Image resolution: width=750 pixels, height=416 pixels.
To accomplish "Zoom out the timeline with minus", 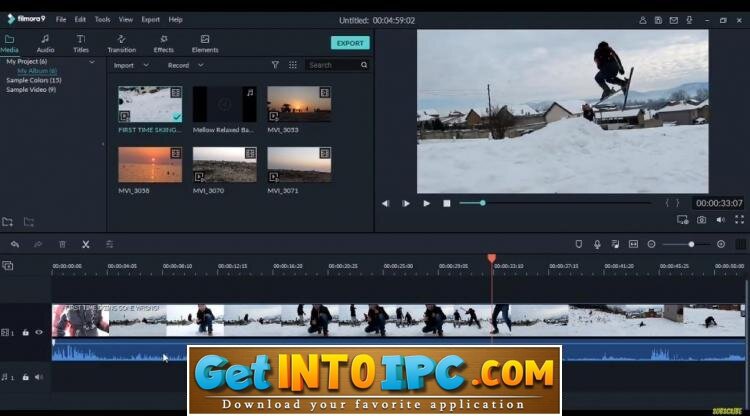I will click(651, 244).
